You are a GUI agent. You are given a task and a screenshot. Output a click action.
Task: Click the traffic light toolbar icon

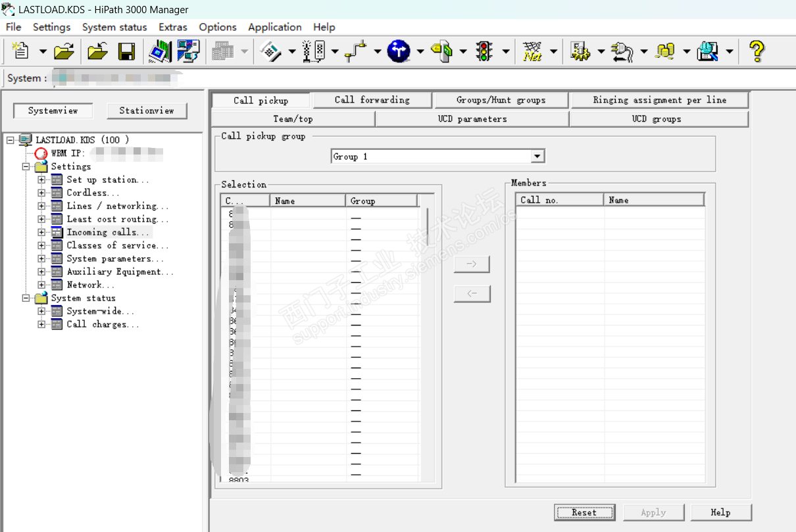[x=485, y=51]
